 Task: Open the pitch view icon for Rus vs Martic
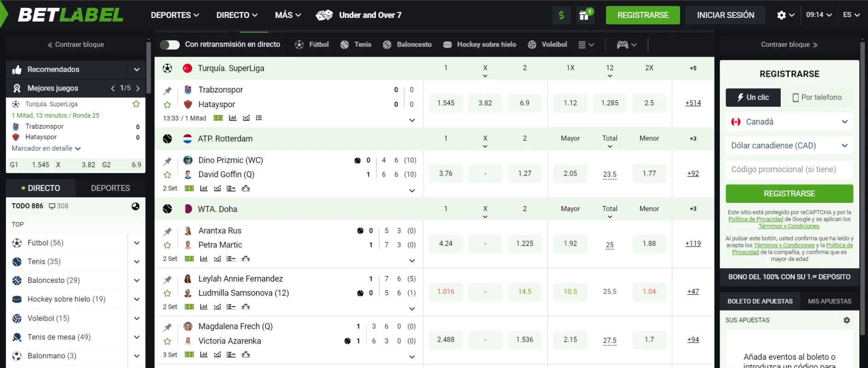point(189,259)
